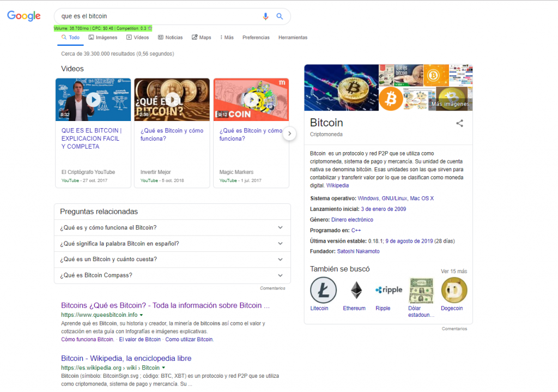Click the search box with query text
This screenshot has height=392, width=558.
(x=158, y=16)
